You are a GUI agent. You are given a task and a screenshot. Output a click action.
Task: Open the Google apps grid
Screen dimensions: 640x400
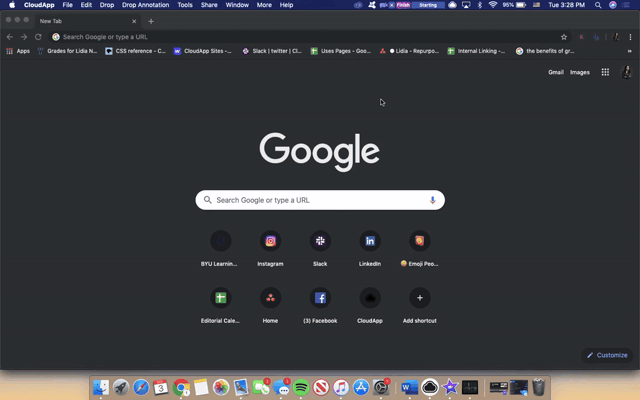click(x=605, y=72)
